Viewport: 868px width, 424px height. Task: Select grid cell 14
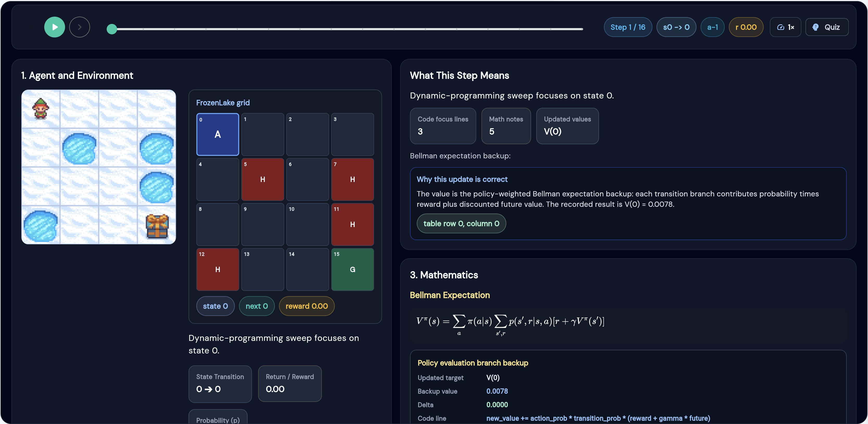point(308,270)
